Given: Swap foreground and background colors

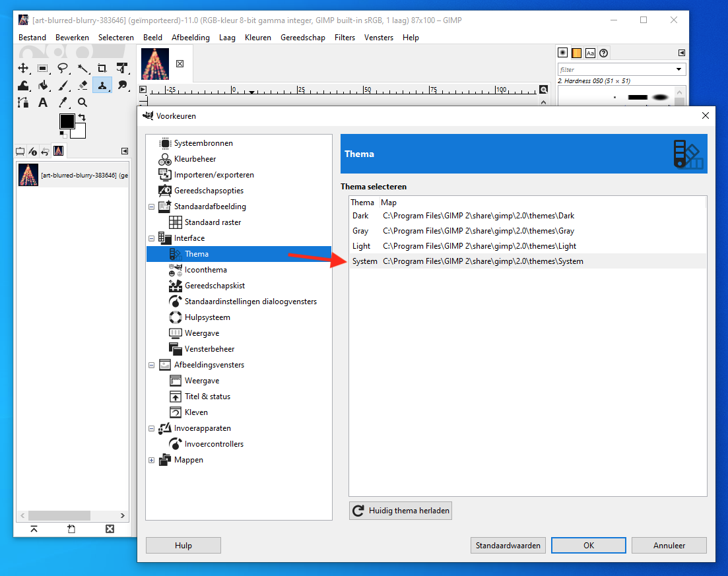Looking at the screenshot, I should click(82, 117).
